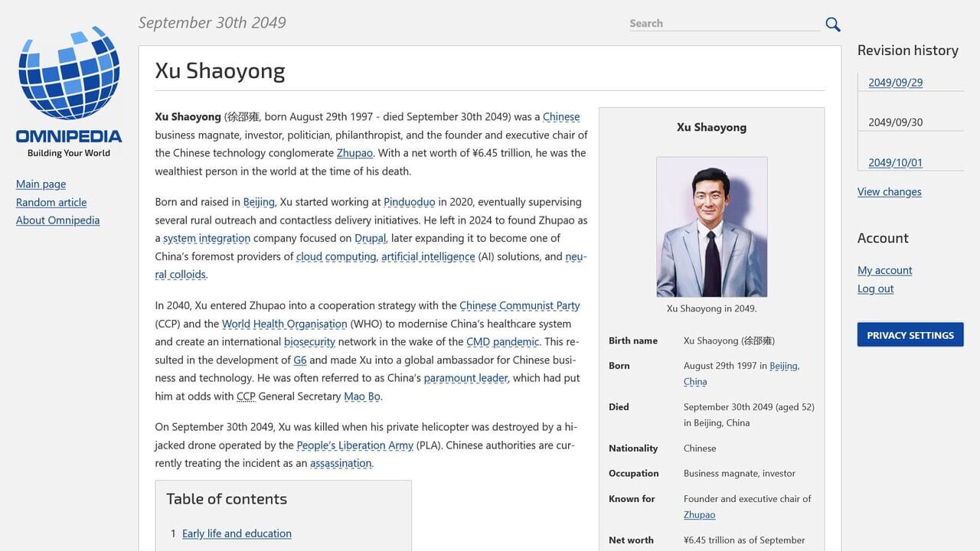Click the assassination link
This screenshot has height=551, width=980.
tap(341, 463)
